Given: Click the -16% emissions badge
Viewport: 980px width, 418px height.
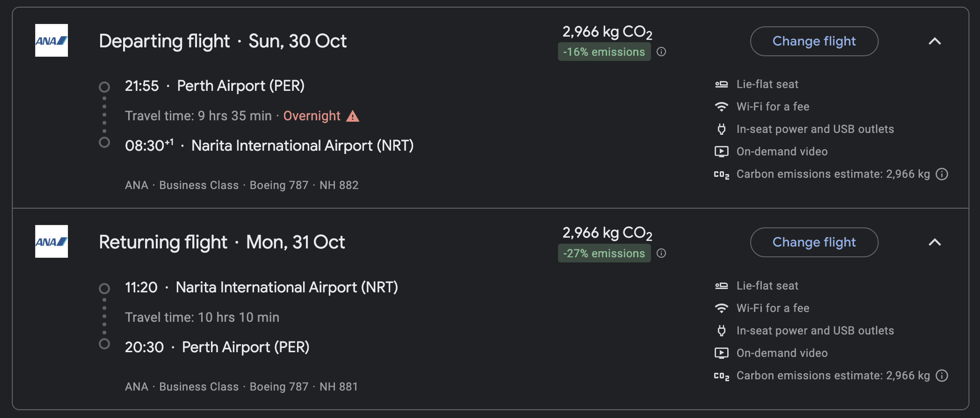Looking at the screenshot, I should point(604,52).
